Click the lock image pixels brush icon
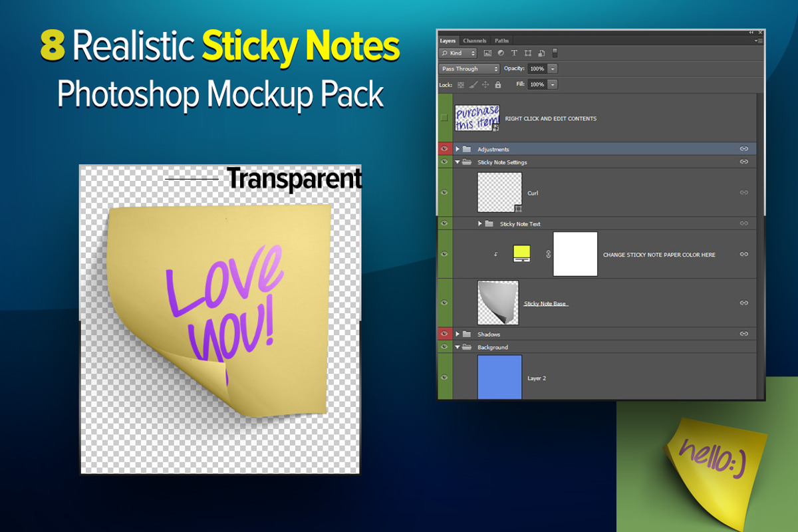 (473, 85)
